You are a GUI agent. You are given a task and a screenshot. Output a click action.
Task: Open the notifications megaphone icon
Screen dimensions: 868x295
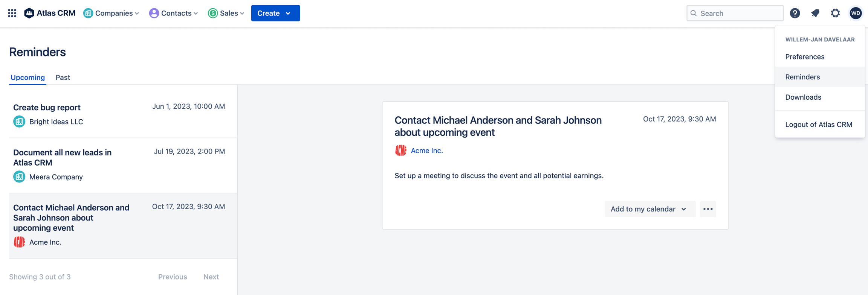click(x=815, y=13)
